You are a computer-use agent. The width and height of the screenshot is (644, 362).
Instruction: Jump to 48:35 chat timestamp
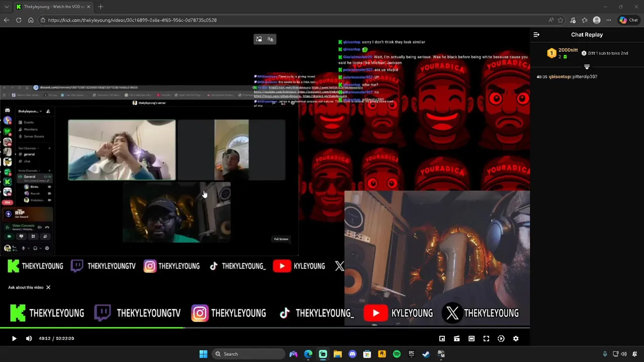pyautogui.click(x=542, y=77)
